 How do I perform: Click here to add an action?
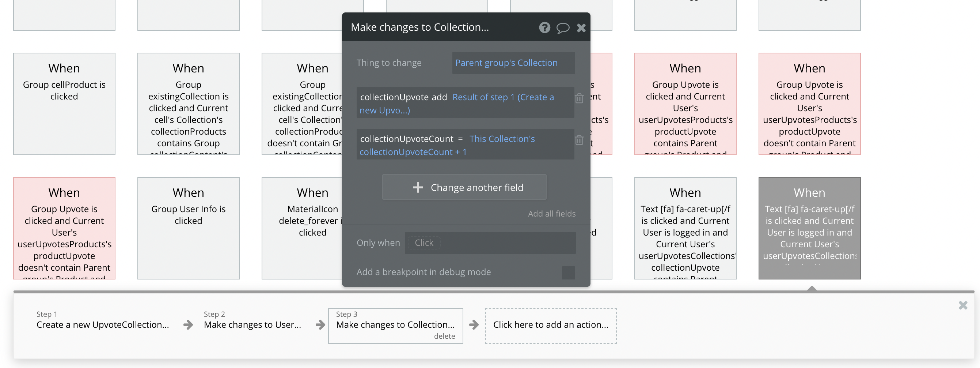(x=551, y=325)
